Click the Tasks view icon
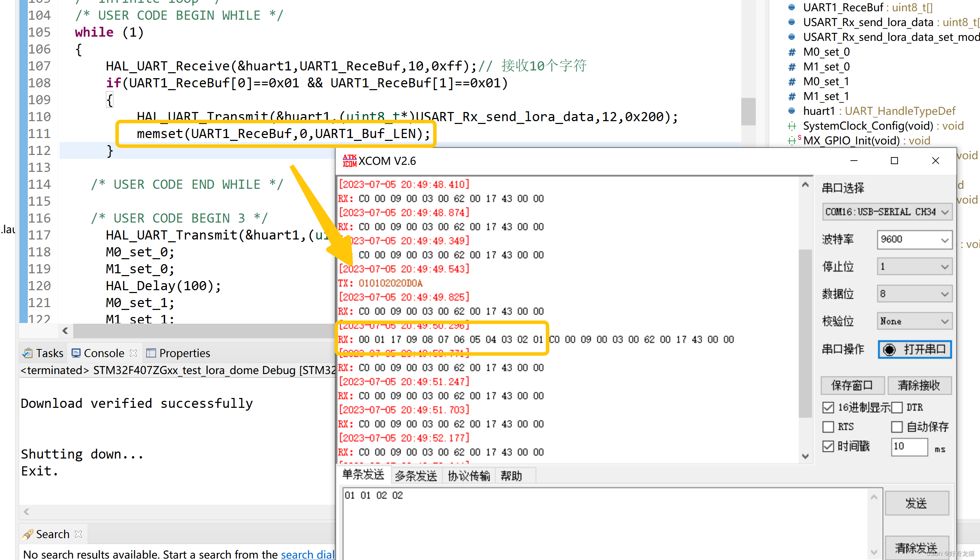 pos(27,353)
